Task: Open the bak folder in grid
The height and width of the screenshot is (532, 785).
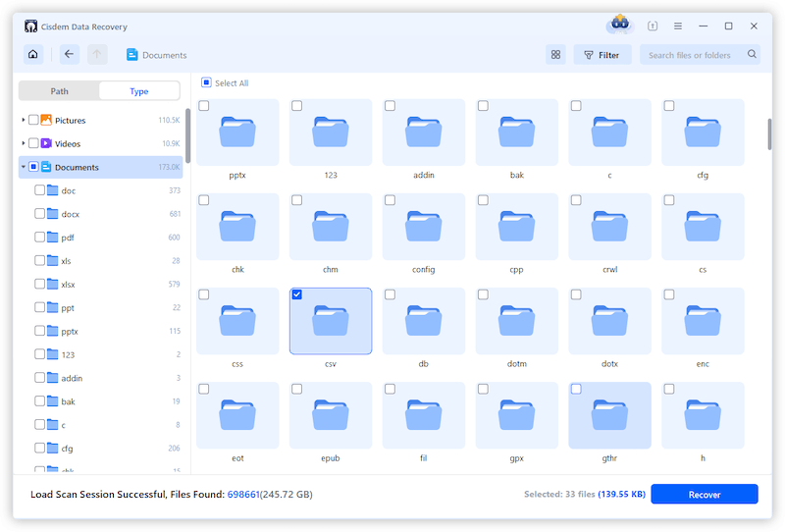Action: (517, 133)
